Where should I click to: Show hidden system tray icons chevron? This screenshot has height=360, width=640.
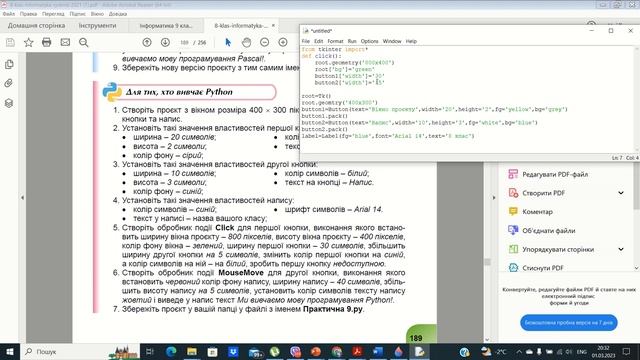click(519, 351)
